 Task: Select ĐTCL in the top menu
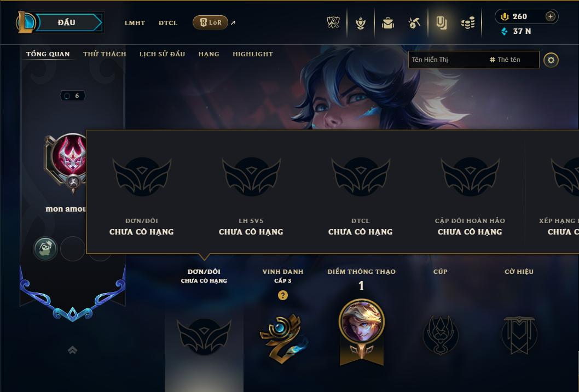[168, 23]
